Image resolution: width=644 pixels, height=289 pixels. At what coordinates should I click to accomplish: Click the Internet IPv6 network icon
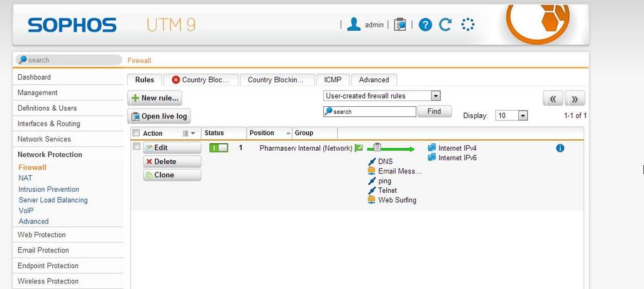click(431, 157)
